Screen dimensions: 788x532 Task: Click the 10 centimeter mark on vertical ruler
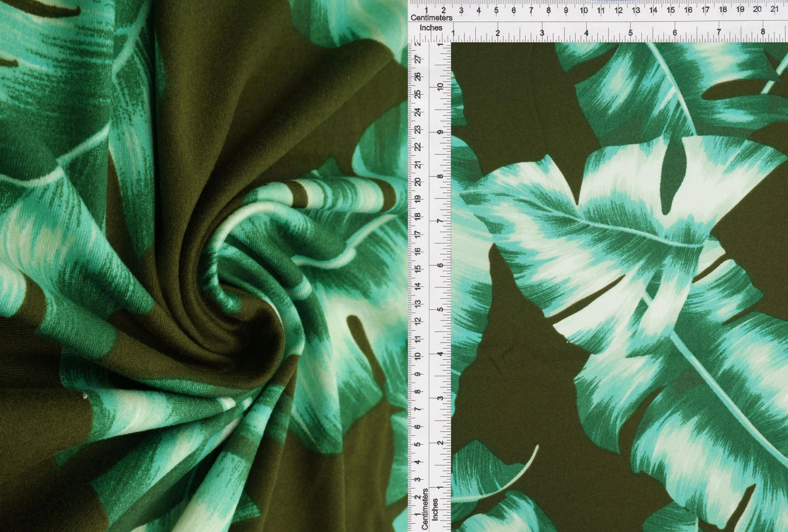pos(418,356)
